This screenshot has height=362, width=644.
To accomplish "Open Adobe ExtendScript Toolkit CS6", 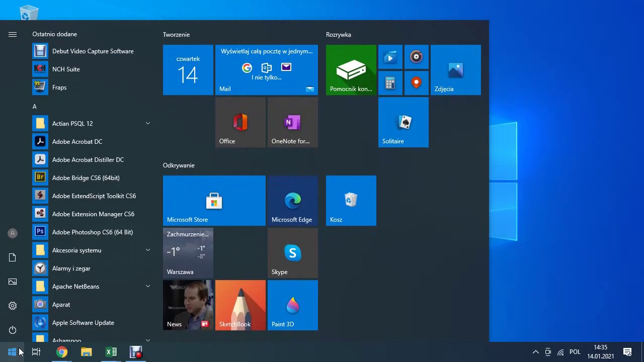I will [93, 196].
